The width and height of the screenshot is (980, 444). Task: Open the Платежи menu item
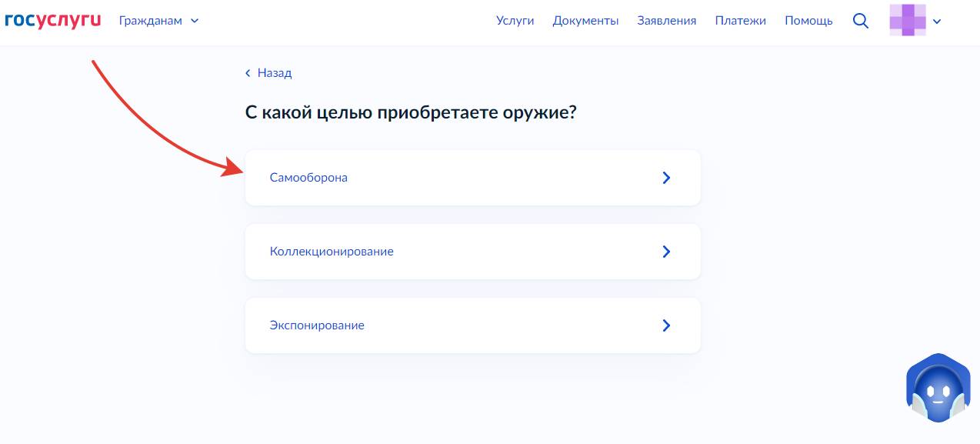pos(740,21)
